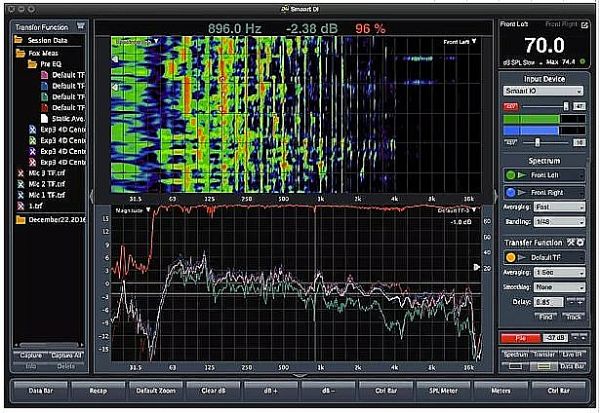Click the upper spectrograph threshold marker arrow

(114, 59)
